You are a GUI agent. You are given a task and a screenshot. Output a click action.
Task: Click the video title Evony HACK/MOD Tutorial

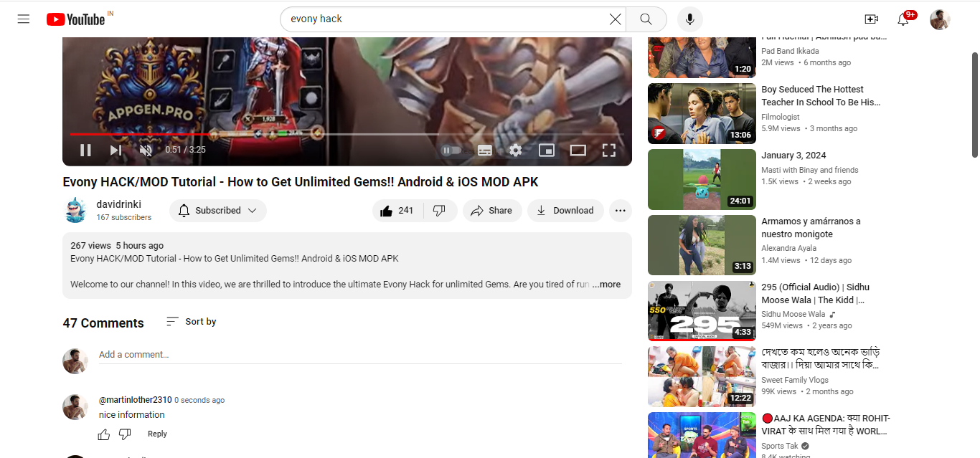[x=301, y=182]
